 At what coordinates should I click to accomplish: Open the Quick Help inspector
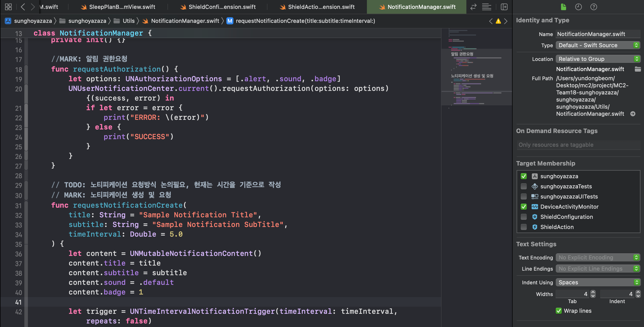pos(594,7)
